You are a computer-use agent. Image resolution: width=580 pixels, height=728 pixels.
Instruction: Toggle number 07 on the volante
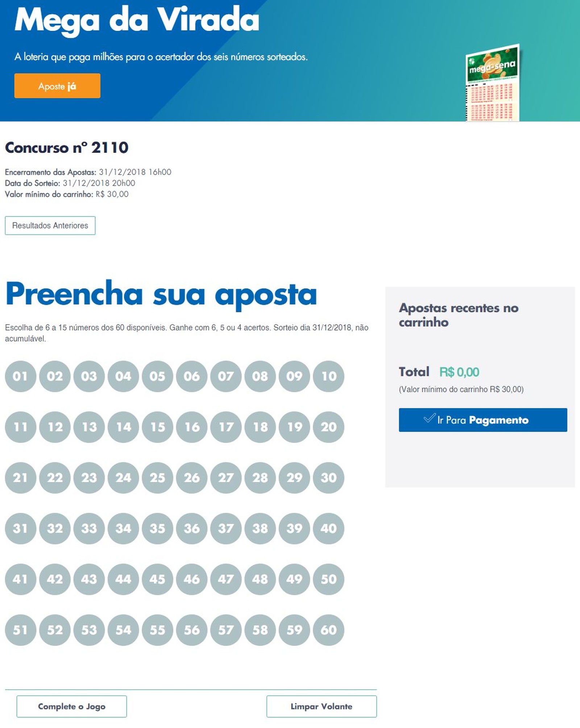click(x=226, y=376)
